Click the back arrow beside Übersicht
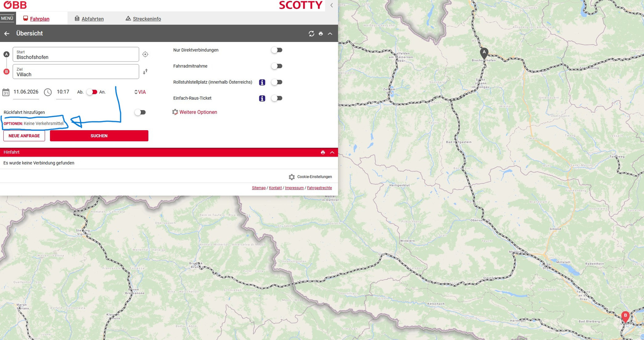 click(x=7, y=34)
